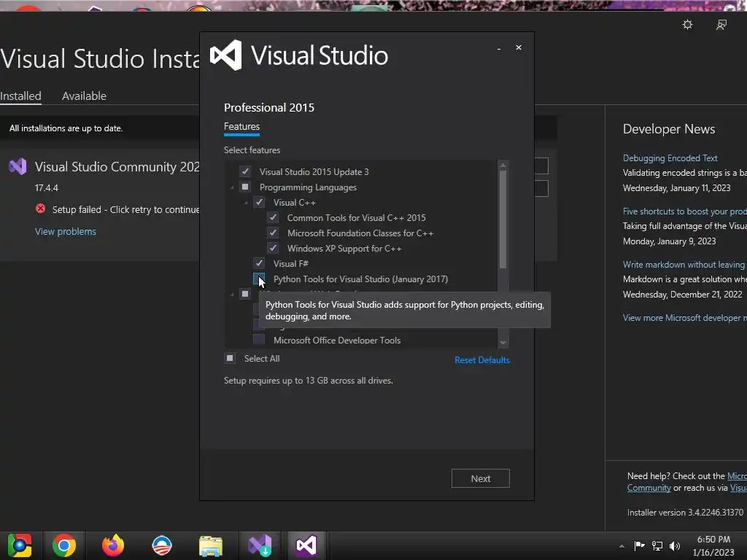Check Python Tools for Visual Studio
747x560 pixels.
point(259,279)
